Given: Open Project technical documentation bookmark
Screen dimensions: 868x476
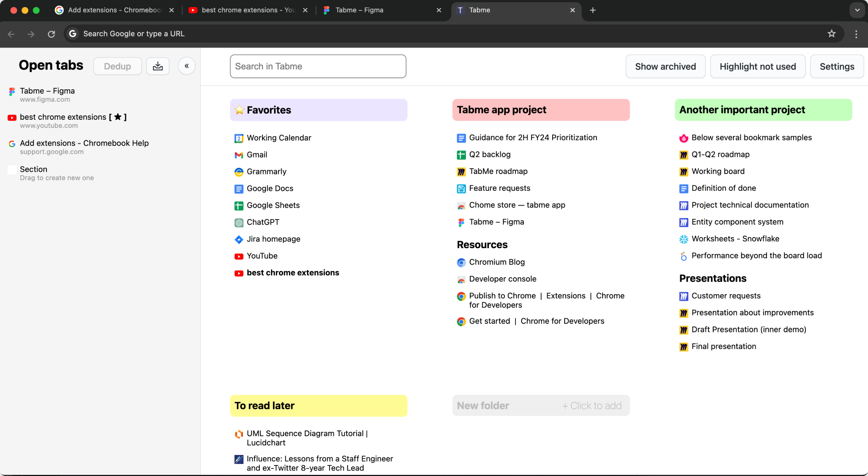Looking at the screenshot, I should [x=750, y=205].
